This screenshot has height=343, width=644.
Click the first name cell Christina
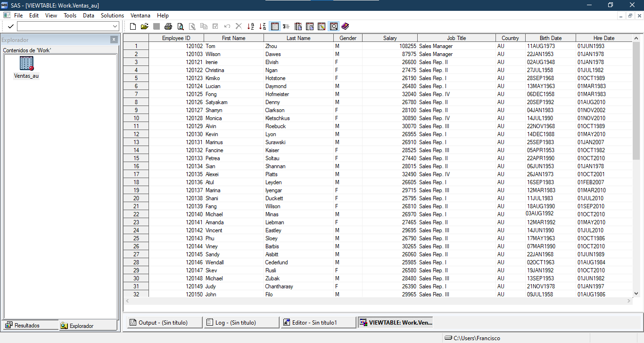coord(234,70)
